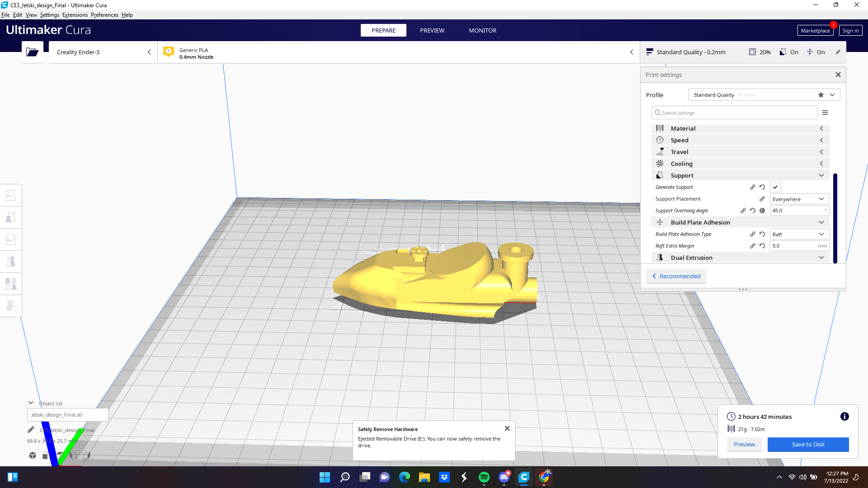Show print job info details icon
Screen dimensions: 868x488
pos(844,417)
